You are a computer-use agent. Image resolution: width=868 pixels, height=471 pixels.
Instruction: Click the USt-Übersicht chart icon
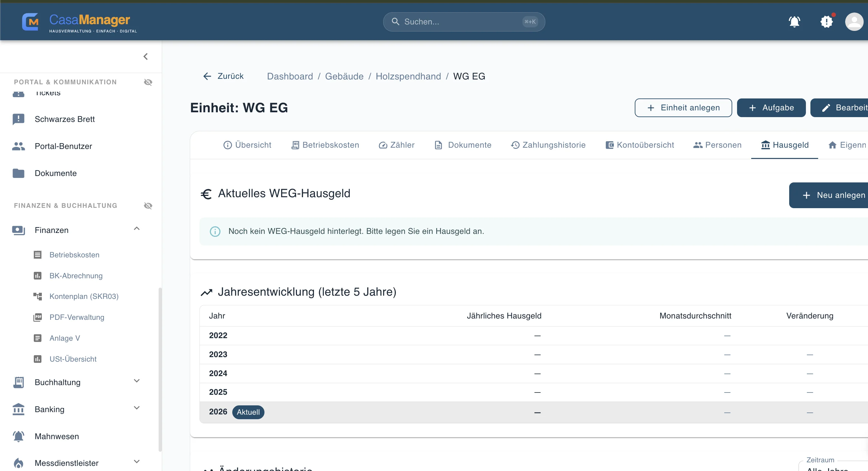[37, 359]
